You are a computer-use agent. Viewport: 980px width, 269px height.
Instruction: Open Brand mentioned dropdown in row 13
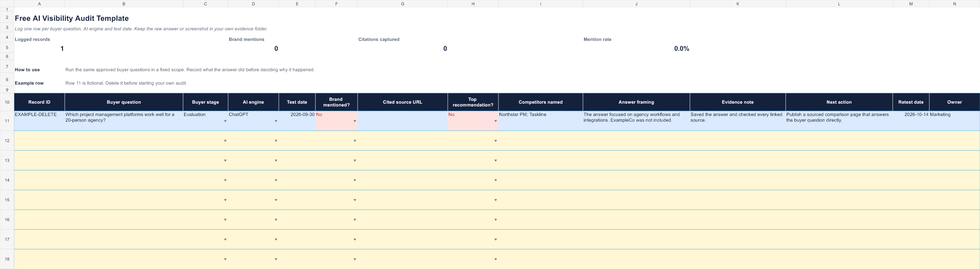[354, 161]
